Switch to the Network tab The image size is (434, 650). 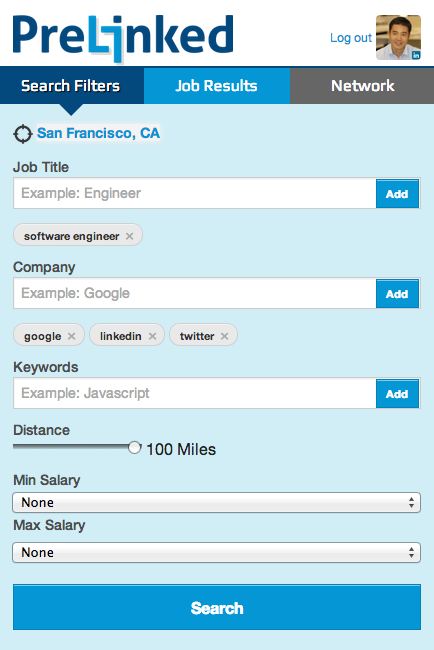tap(362, 85)
